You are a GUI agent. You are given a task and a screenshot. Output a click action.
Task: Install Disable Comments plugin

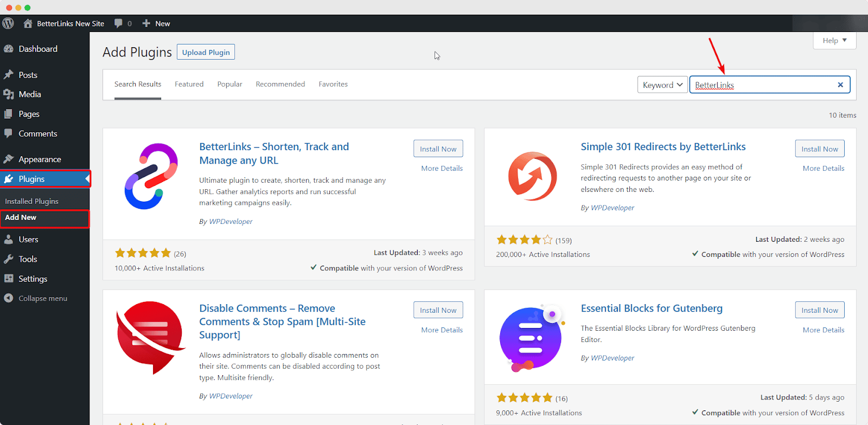coord(438,310)
